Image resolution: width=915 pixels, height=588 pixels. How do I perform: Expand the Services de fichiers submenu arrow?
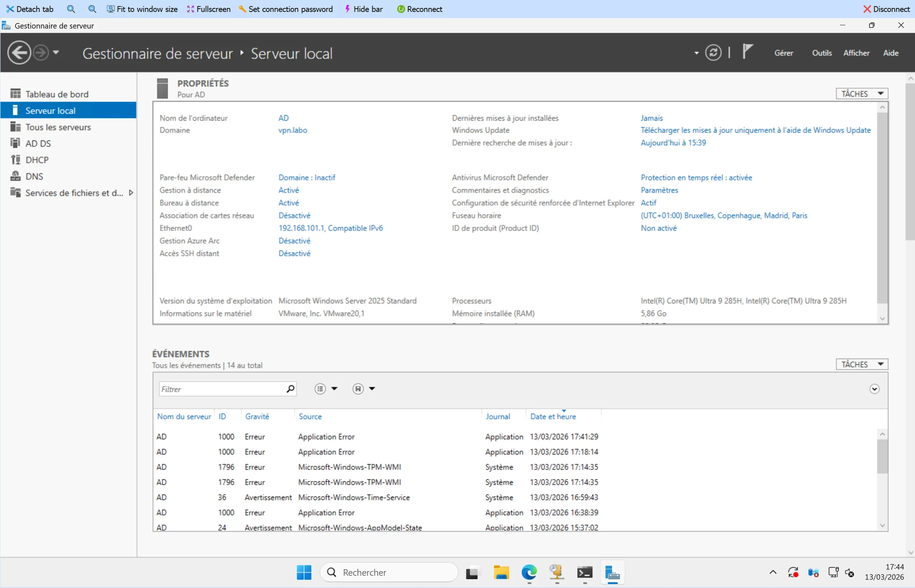(131, 193)
